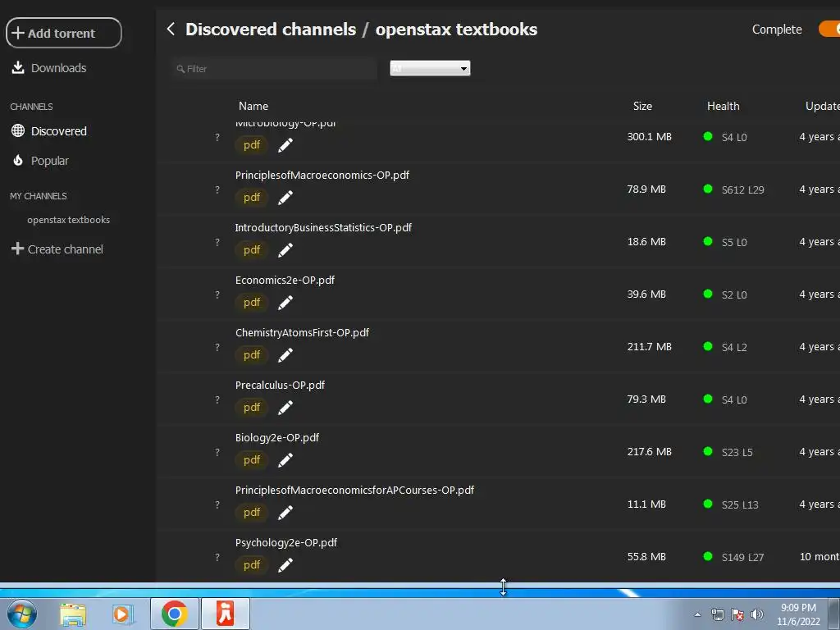The width and height of the screenshot is (840, 630).
Task: Click the Filter search field
Action: [274, 69]
